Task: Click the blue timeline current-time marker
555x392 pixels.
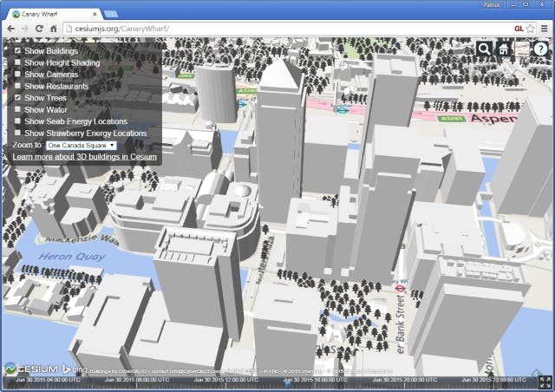Action: click(288, 382)
